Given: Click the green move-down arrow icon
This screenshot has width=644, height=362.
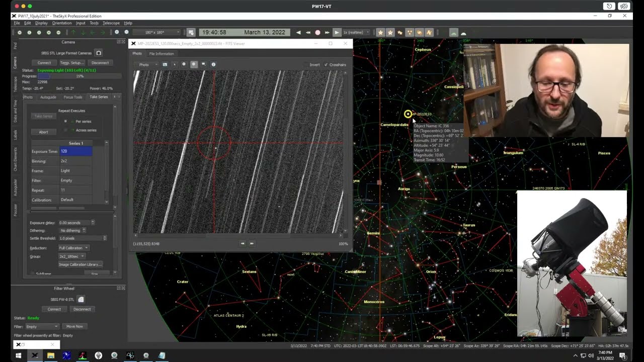Looking at the screenshot, I should (83, 32).
